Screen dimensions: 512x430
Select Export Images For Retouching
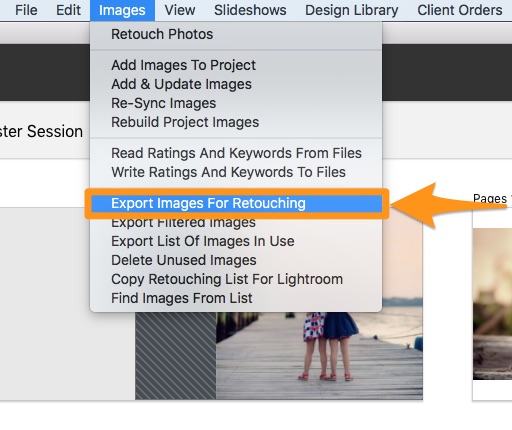(237, 203)
